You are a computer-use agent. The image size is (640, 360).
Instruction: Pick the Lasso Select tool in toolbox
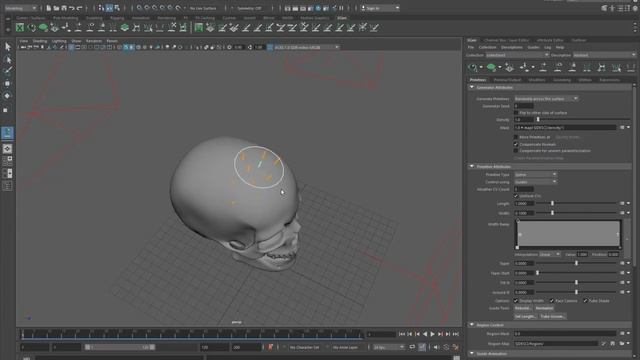7,60
